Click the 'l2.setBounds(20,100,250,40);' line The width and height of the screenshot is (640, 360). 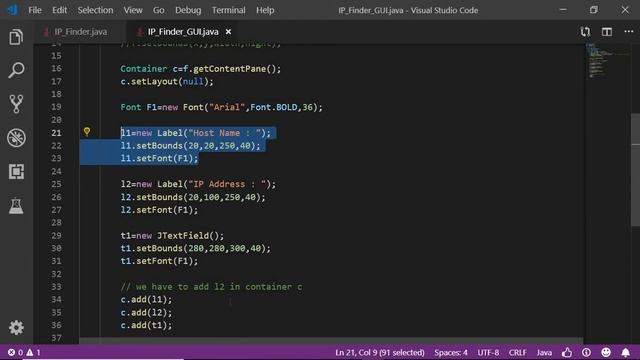tap(193, 197)
